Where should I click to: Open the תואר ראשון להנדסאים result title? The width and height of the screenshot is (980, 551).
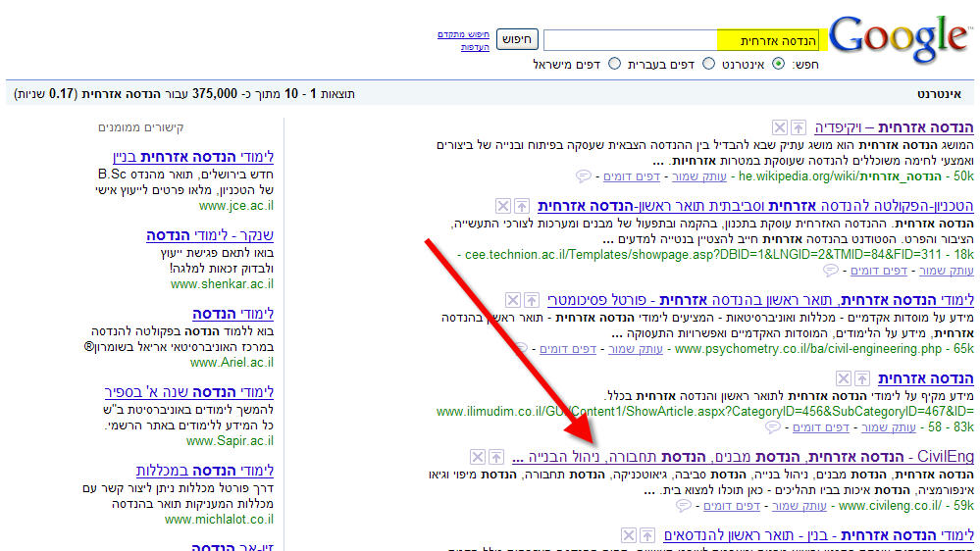[819, 535]
